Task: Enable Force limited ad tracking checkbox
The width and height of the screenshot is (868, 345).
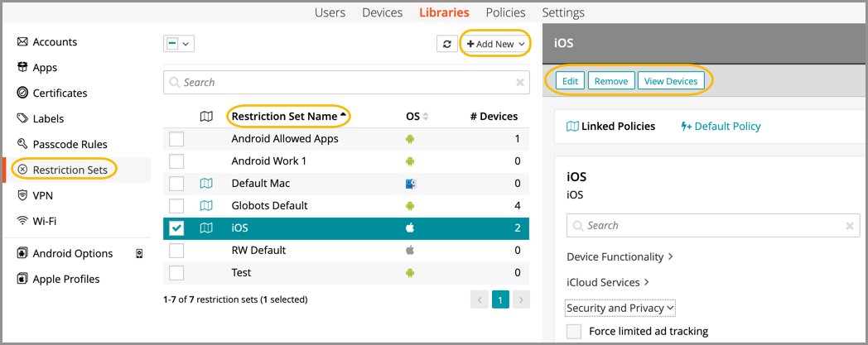Action: click(x=574, y=332)
